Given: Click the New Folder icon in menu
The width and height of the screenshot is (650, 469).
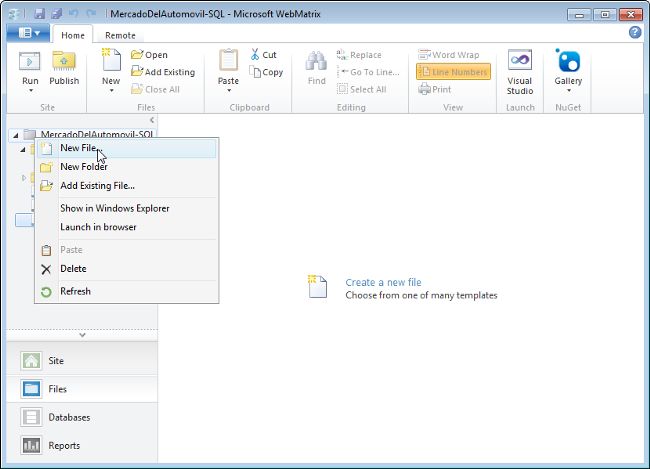Looking at the screenshot, I should (46, 167).
